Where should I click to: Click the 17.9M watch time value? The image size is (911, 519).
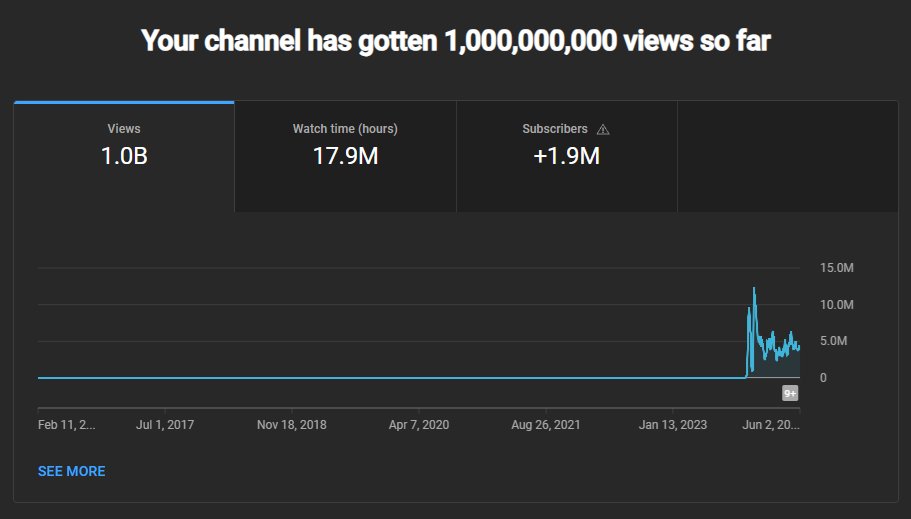pyautogui.click(x=345, y=156)
